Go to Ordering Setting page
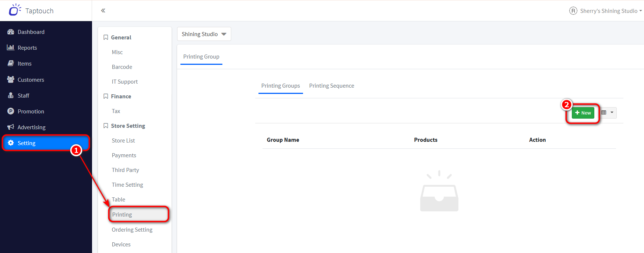 click(x=132, y=230)
